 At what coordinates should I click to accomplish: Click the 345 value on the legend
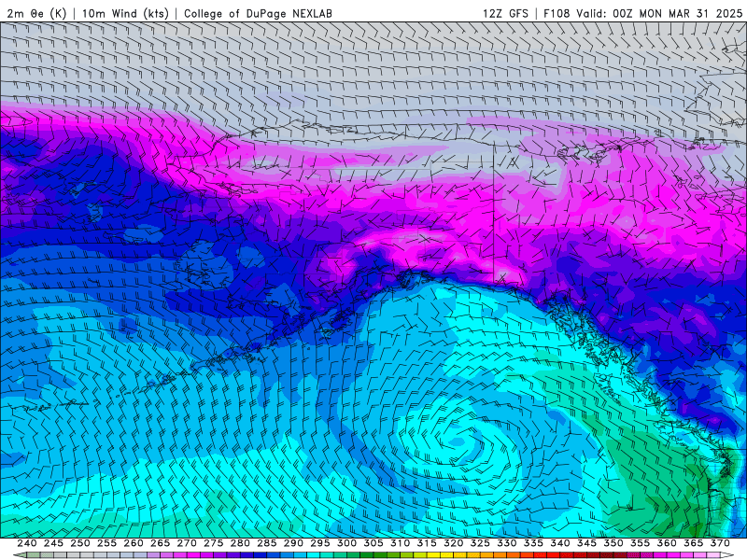[x=587, y=543]
